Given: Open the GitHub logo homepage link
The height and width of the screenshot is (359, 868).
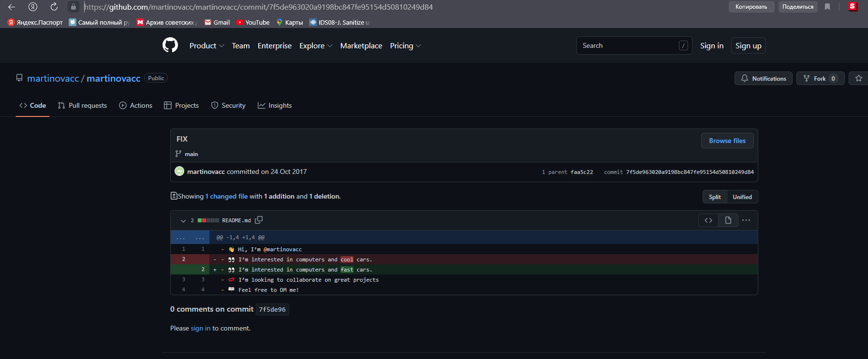Looking at the screenshot, I should 170,45.
